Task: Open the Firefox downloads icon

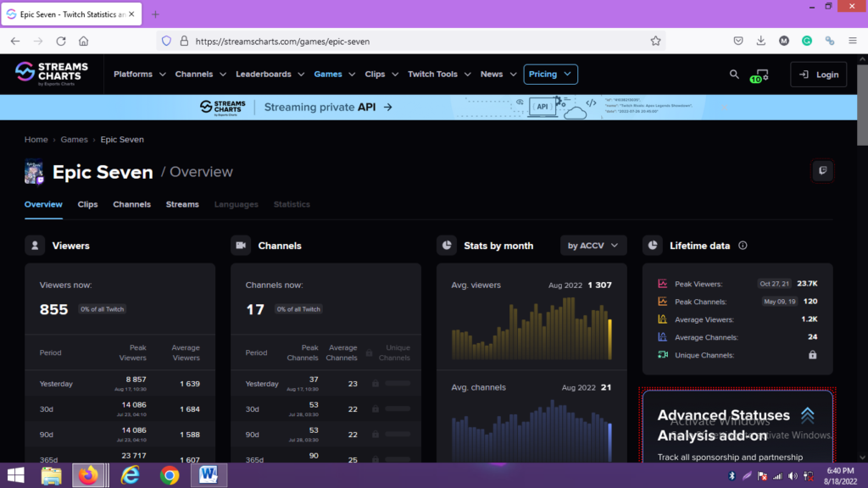Action: coord(761,41)
